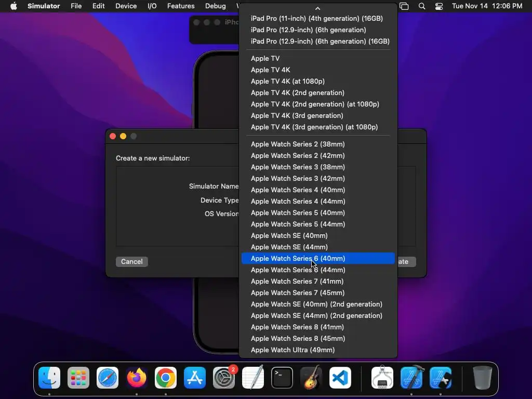The image size is (532, 399).
Task: Choose Apple TV 4K (2nd generation)
Action: tap(318, 92)
